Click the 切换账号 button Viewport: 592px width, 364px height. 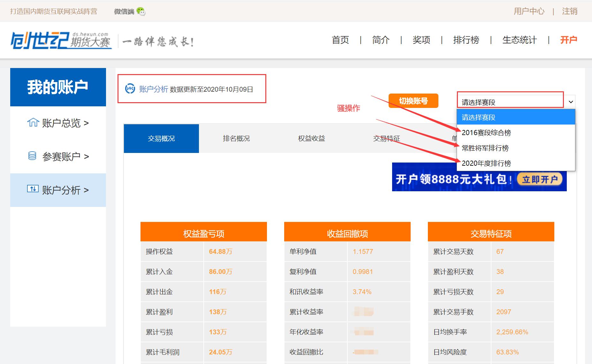click(x=413, y=101)
